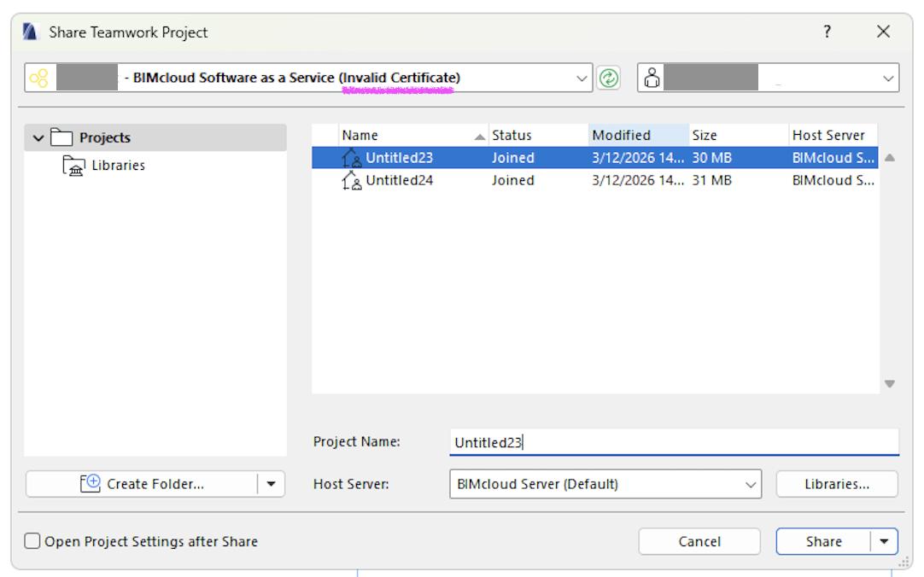Select the Projects tree item
924x577 pixels.
tap(155, 137)
